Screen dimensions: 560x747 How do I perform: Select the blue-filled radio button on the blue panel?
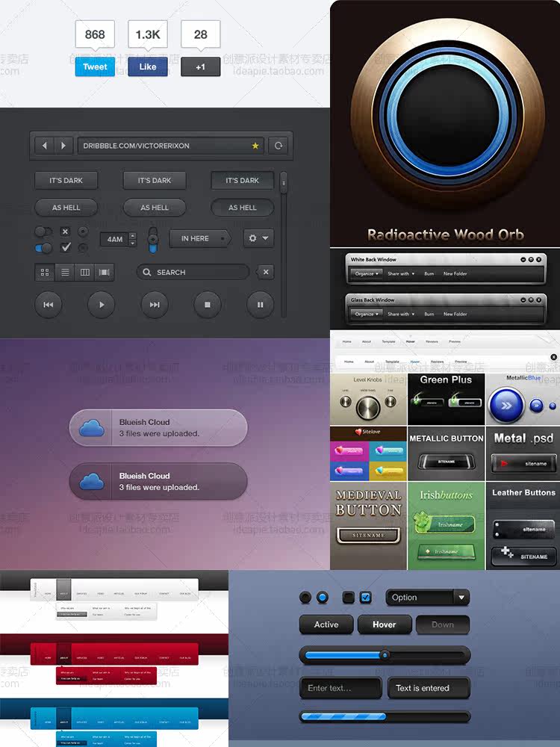point(323,598)
